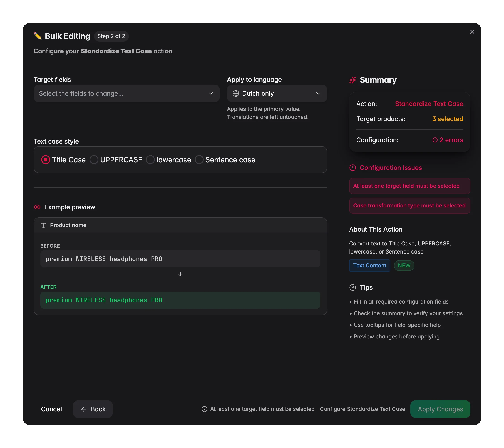Click 'Use tooltips for field-specific help' tip

(397, 325)
